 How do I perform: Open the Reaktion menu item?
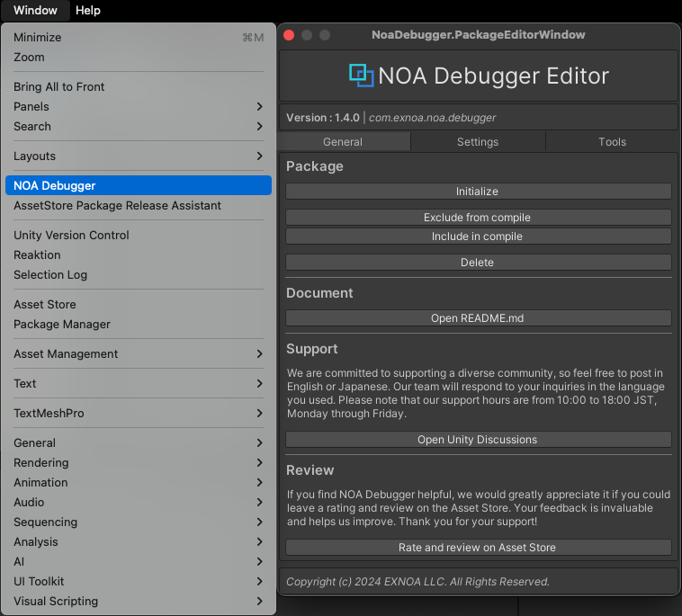pyautogui.click(x=139, y=254)
